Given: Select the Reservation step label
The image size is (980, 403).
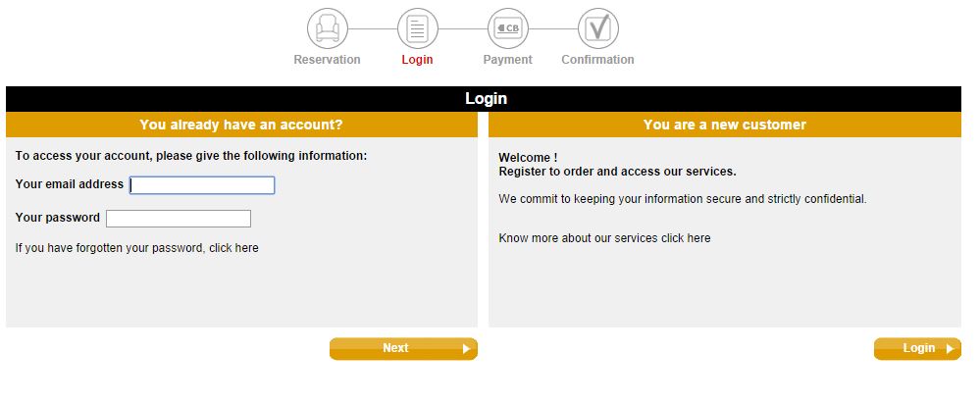Looking at the screenshot, I should (x=327, y=60).
